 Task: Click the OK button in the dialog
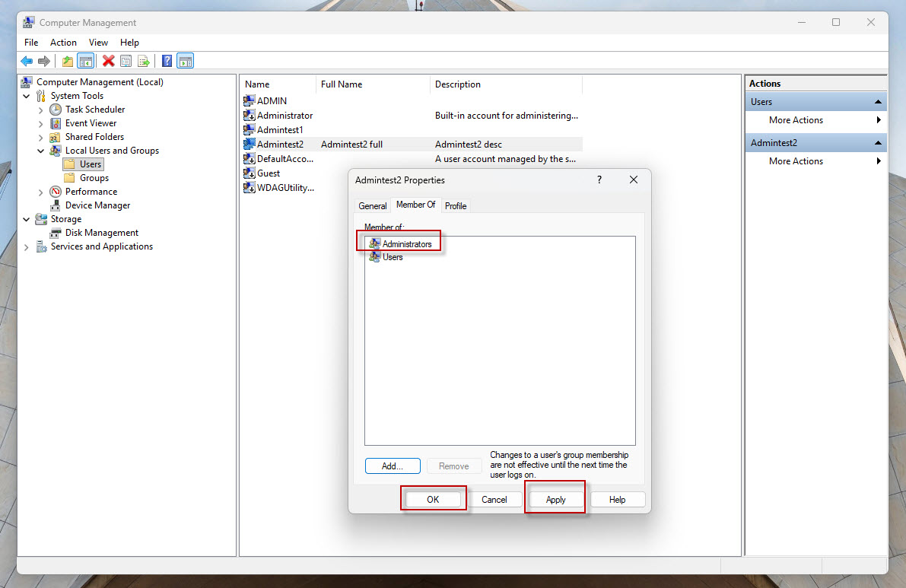pos(433,500)
